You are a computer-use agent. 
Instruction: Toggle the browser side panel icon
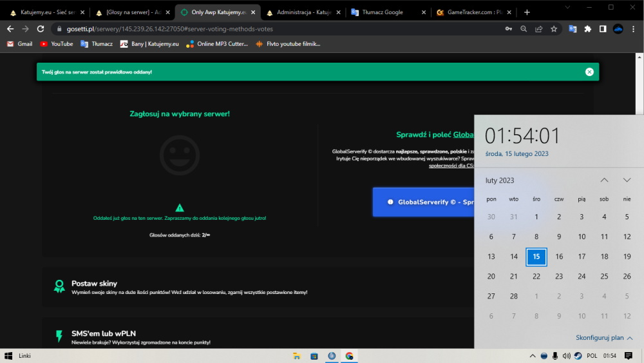click(x=603, y=29)
